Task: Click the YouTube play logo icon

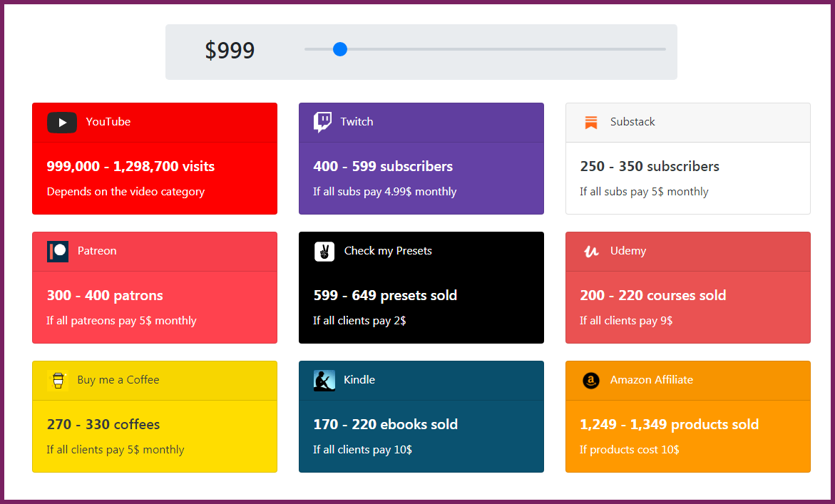Action: pyautogui.click(x=62, y=123)
